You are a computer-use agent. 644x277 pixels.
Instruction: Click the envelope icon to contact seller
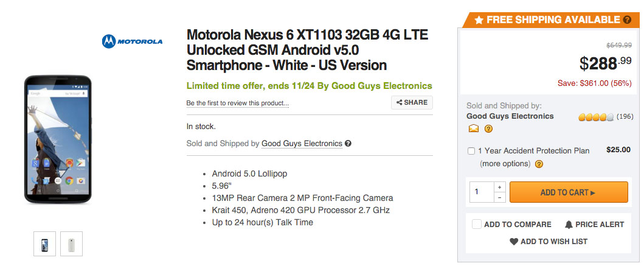coord(473,128)
